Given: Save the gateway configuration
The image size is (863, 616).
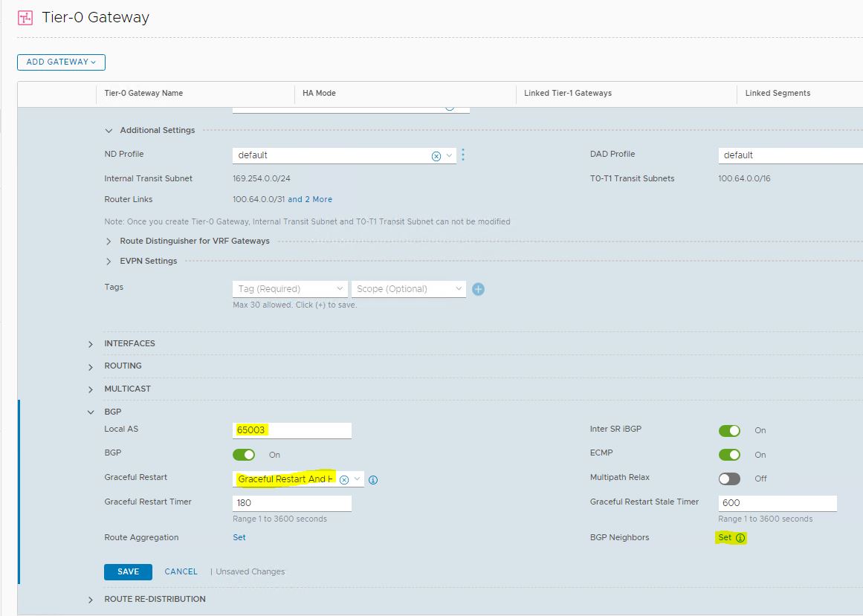Looking at the screenshot, I should (128, 571).
